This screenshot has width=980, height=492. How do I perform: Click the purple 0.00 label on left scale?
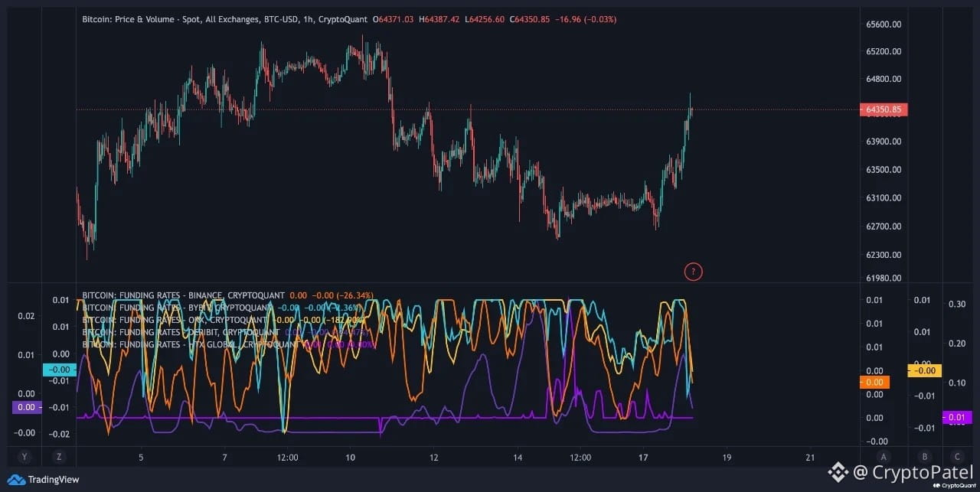(x=25, y=407)
